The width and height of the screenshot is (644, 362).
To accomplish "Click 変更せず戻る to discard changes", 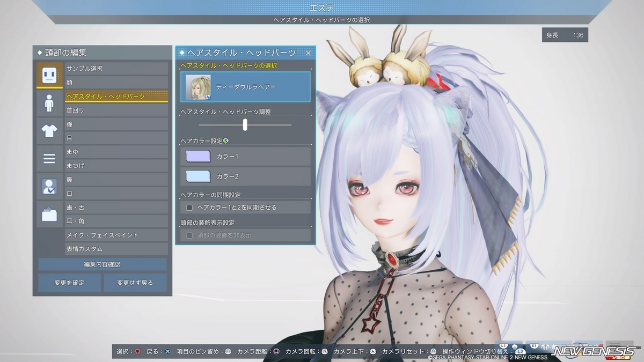I will coord(135,283).
